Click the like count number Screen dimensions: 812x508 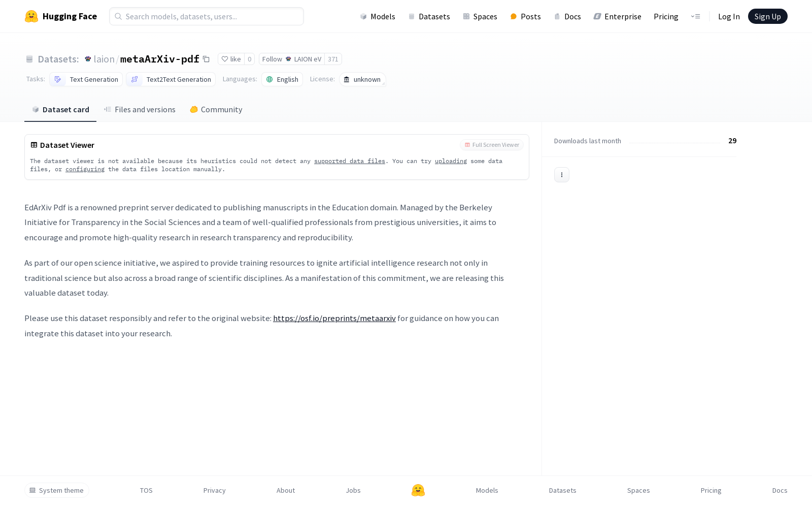(x=250, y=59)
